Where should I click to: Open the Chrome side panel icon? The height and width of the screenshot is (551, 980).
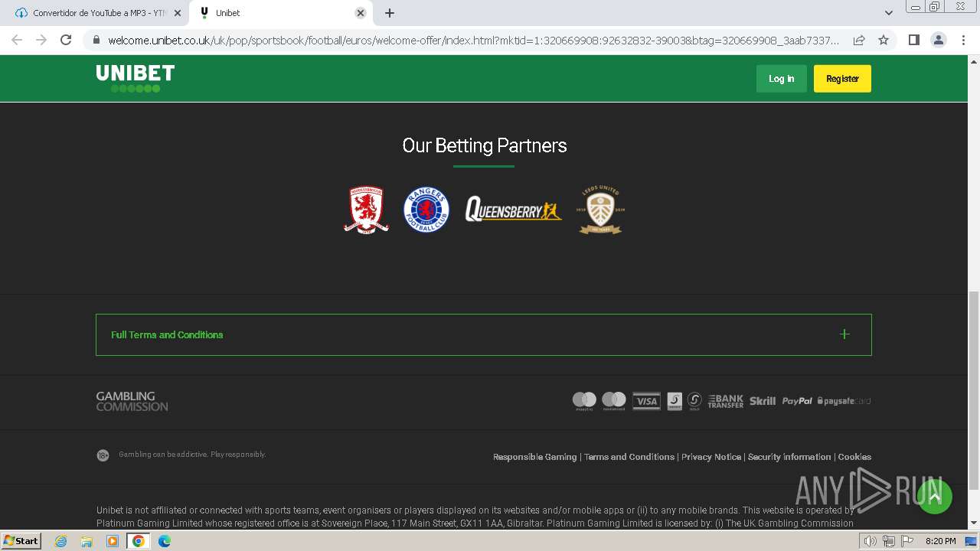point(913,40)
